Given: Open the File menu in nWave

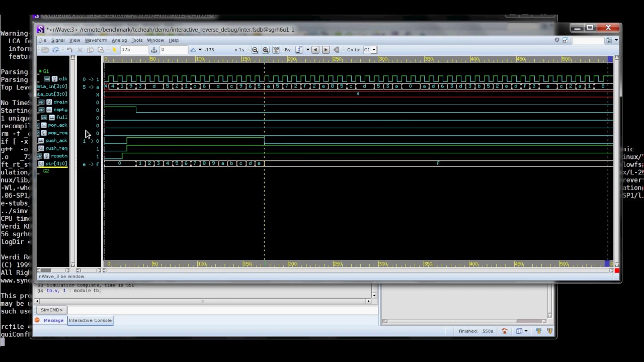Looking at the screenshot, I should [x=43, y=40].
